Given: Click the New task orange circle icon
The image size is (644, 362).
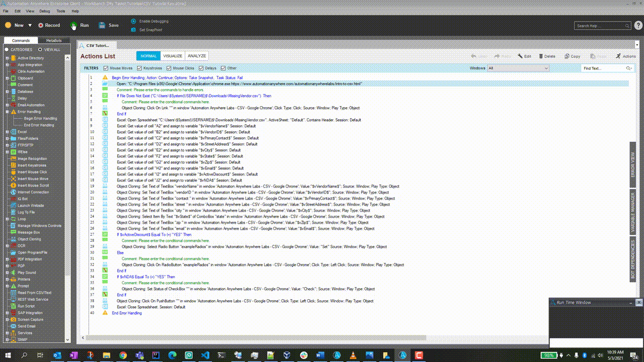Looking at the screenshot, I should click(x=8, y=25).
